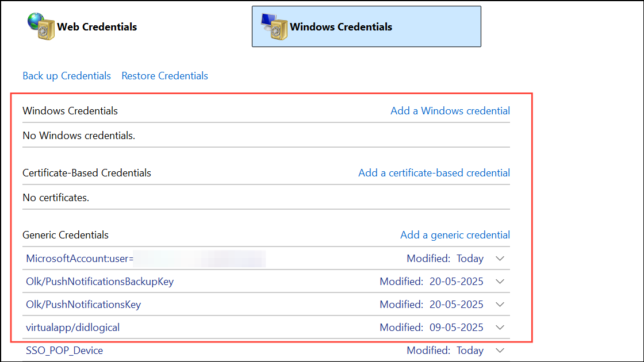
Task: Add a Windows credential
Action: coord(450,111)
